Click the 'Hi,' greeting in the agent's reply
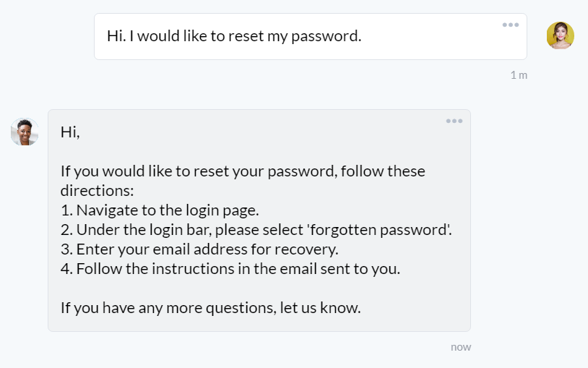Screen dimensions: 588x368 tap(70, 132)
